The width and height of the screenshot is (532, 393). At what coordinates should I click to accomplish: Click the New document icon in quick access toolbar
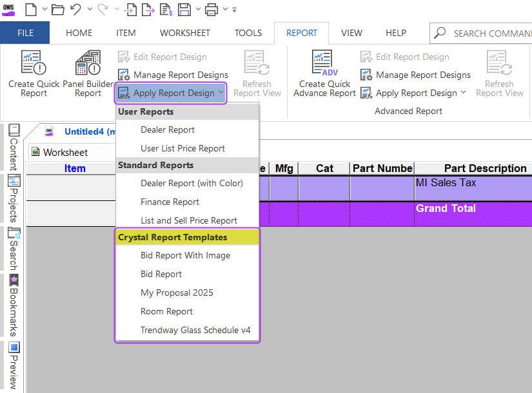[x=31, y=10]
